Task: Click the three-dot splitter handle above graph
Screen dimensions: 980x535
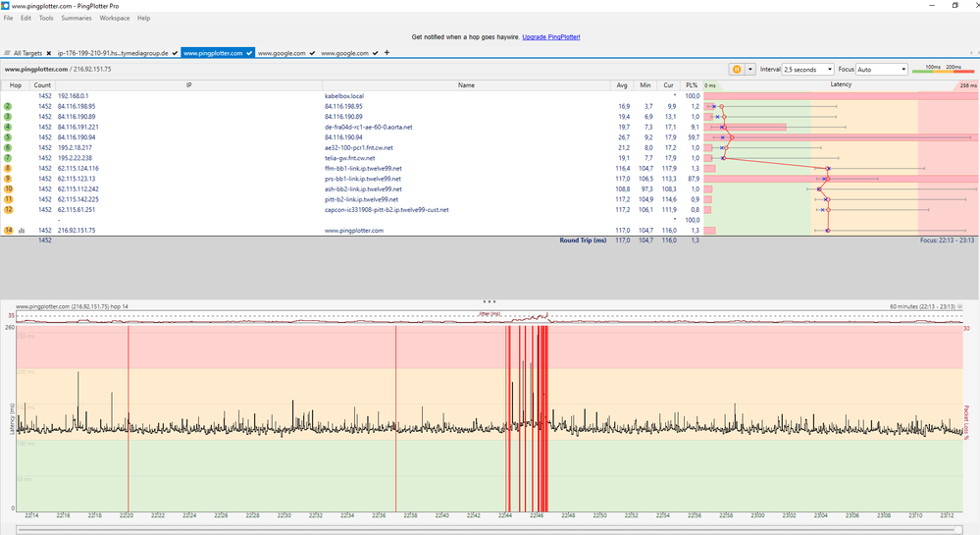Action: tap(490, 301)
